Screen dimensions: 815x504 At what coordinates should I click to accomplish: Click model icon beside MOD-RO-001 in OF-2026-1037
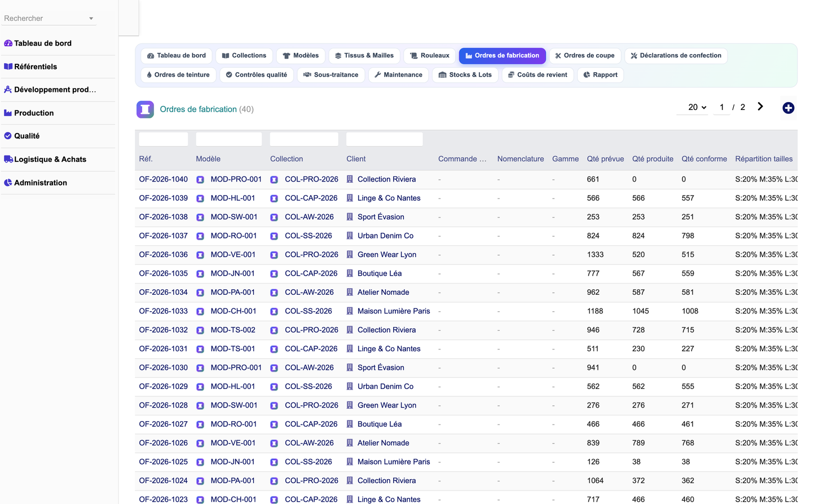tap(200, 236)
